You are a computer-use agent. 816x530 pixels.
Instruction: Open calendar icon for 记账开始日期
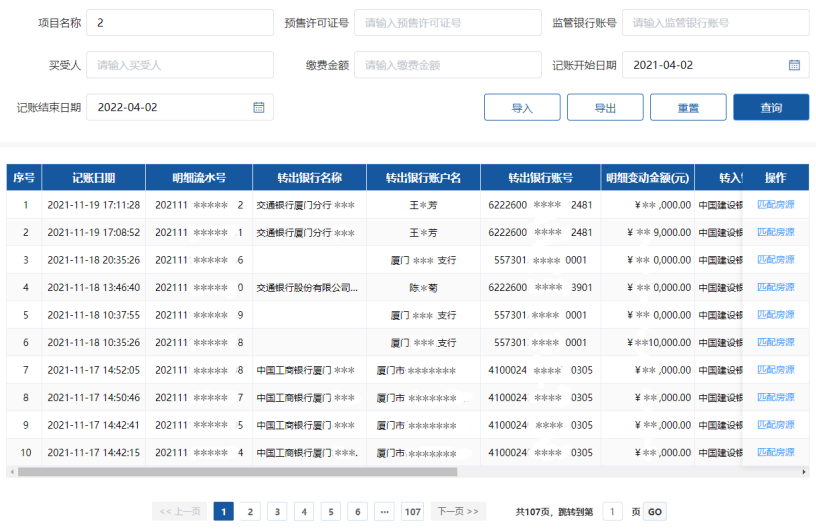pos(794,65)
